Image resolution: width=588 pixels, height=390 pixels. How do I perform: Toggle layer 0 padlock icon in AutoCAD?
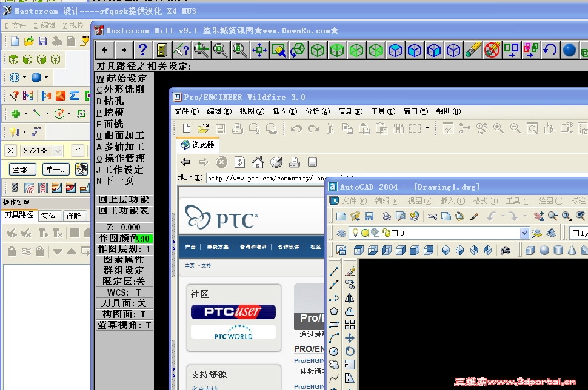point(386,233)
